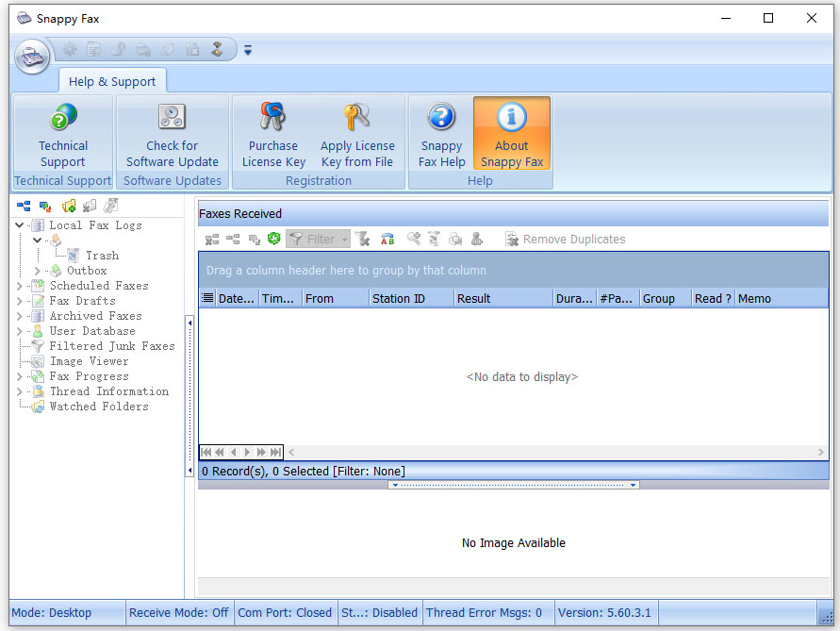This screenshot has height=631, width=840.
Task: Select Filtered Junk Faxes in the tree
Action: tap(112, 346)
